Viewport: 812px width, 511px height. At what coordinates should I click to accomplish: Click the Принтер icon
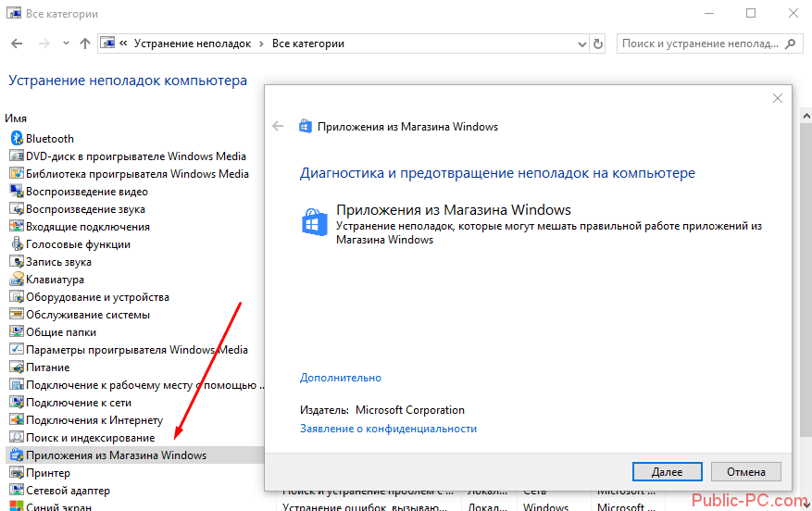click(x=17, y=473)
